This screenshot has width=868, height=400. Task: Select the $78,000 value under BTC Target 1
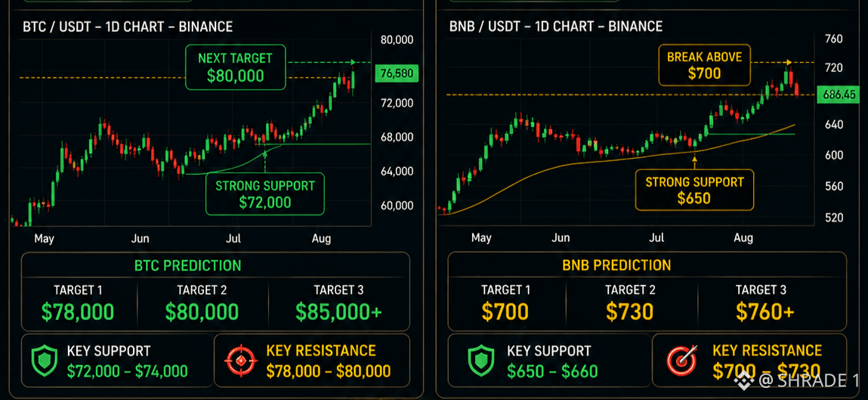(78, 312)
